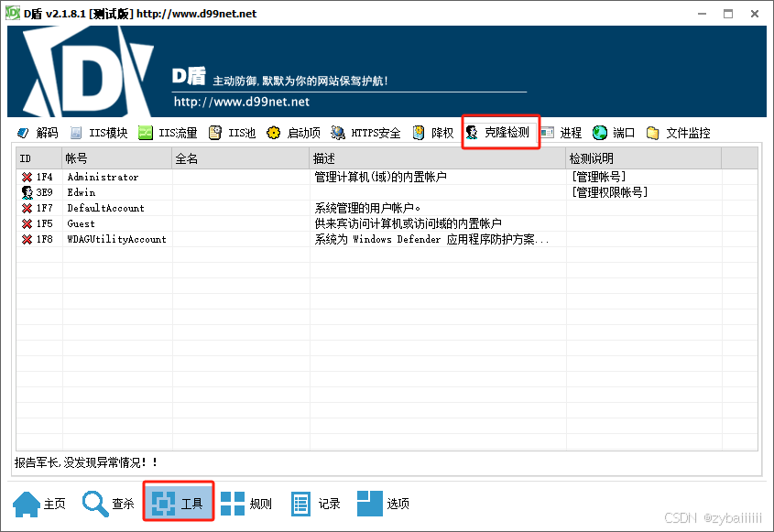This screenshot has height=532, width=774.
Task: Click ID value 3E9
Action: tap(45, 192)
